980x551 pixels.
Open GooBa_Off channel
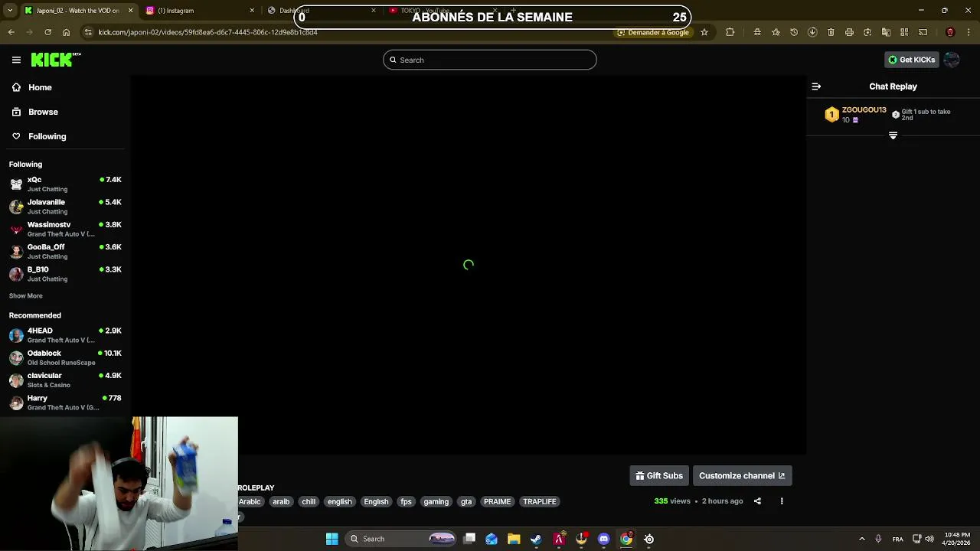pyautogui.click(x=65, y=252)
